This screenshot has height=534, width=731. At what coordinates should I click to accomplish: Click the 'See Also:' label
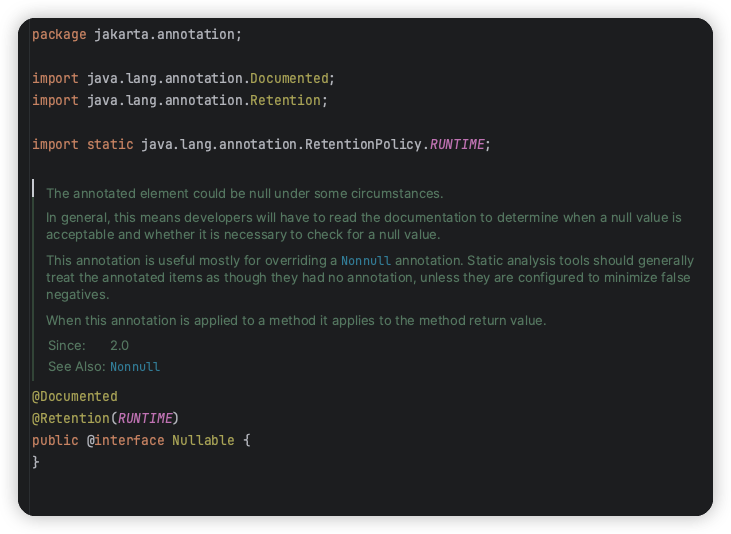[77, 367]
